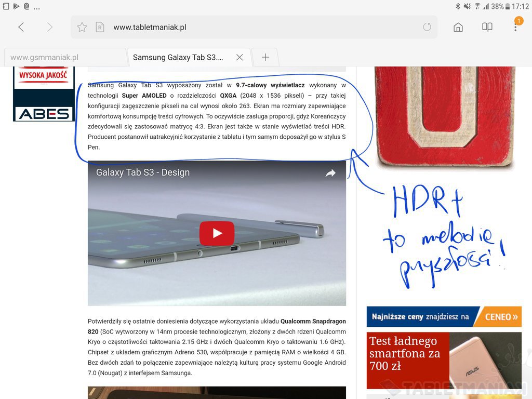The width and height of the screenshot is (532, 399).
Task: Open the bookmarks book icon
Action: (x=487, y=27)
